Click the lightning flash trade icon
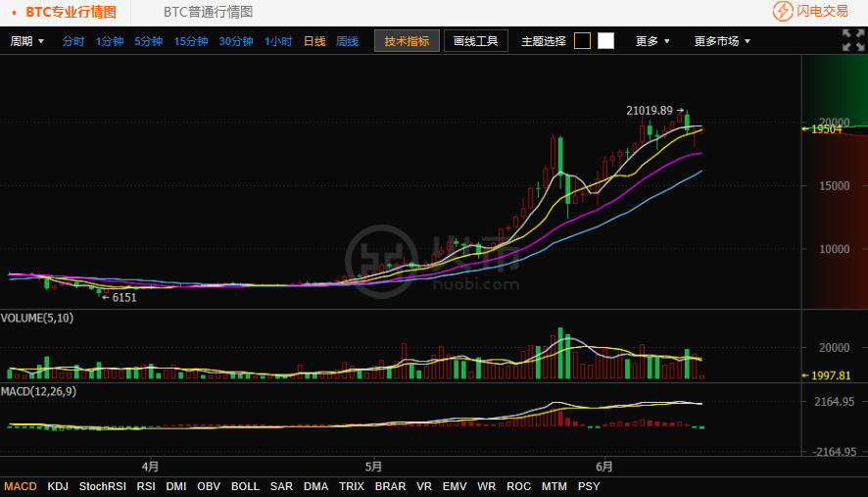Screen dimensions: 868x497 point(783,12)
